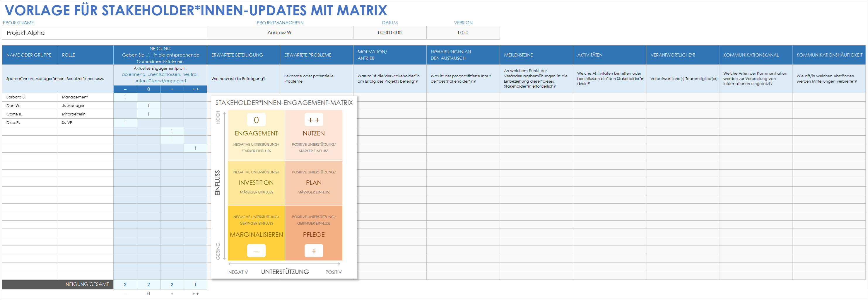Select the 00.00.0000 date cell
The image size is (868, 300).
[389, 33]
